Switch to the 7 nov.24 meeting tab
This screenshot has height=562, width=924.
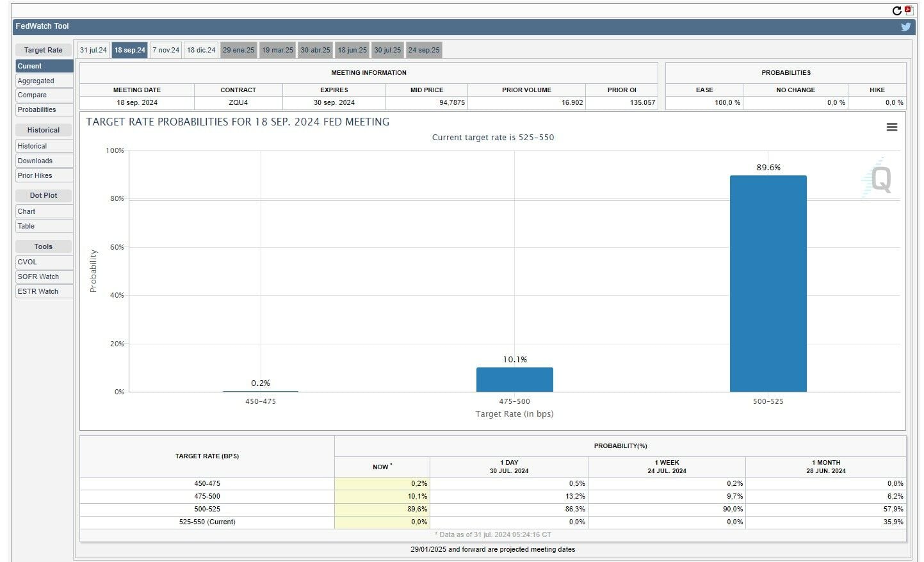click(166, 50)
